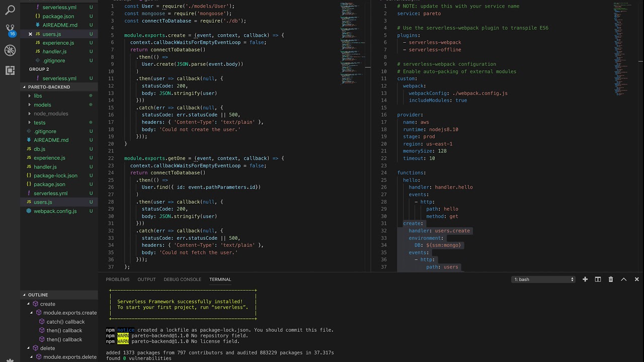Switch to the DEBUG CONSOLE tab
The height and width of the screenshot is (362, 644).
(182, 280)
